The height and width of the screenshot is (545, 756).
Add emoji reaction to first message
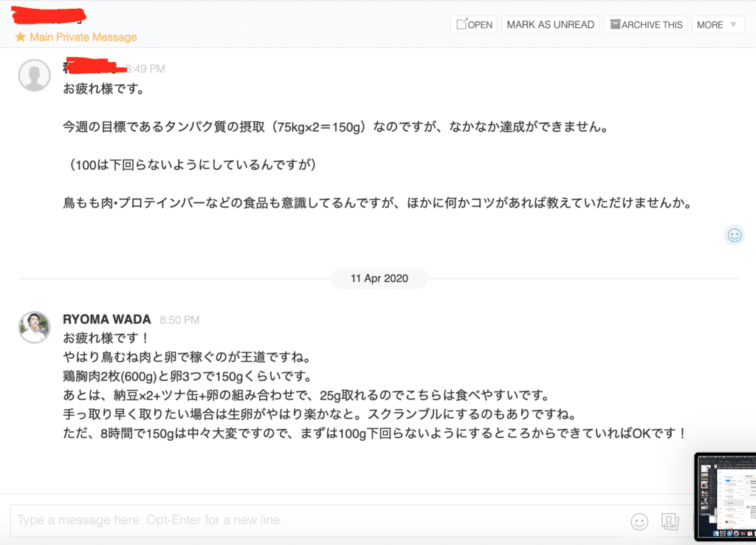tap(735, 235)
